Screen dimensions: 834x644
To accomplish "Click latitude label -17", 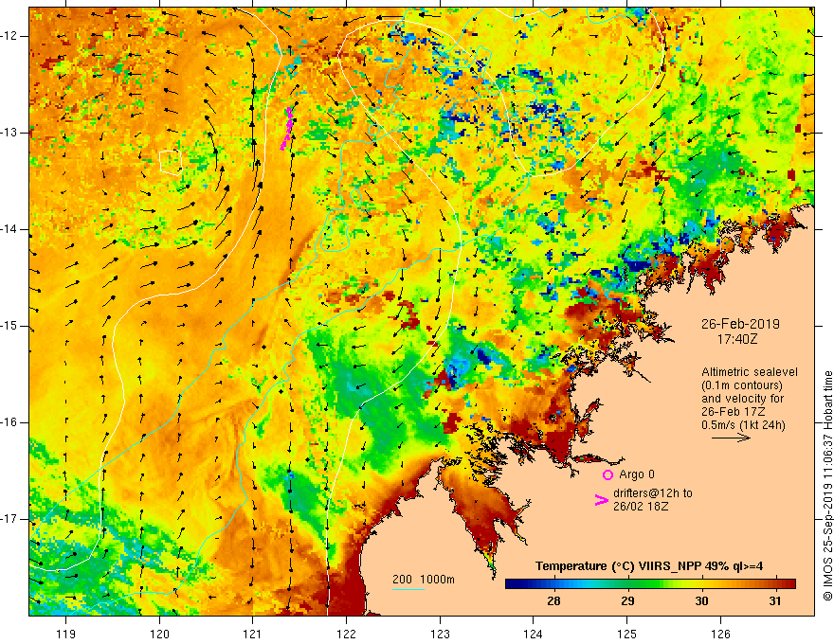I will (9, 519).
